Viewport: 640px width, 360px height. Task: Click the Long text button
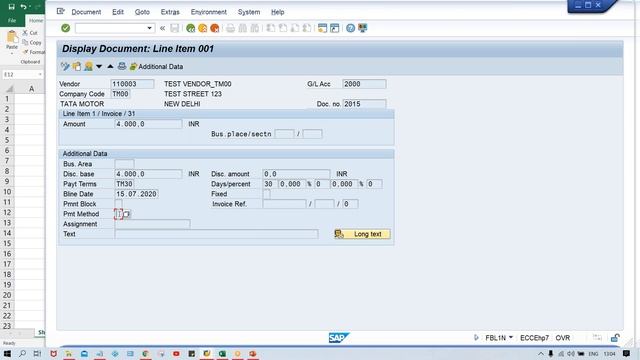click(x=362, y=234)
